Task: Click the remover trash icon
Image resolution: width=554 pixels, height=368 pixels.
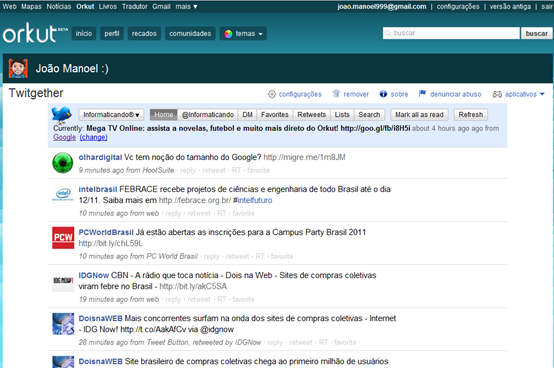Action: tap(336, 94)
